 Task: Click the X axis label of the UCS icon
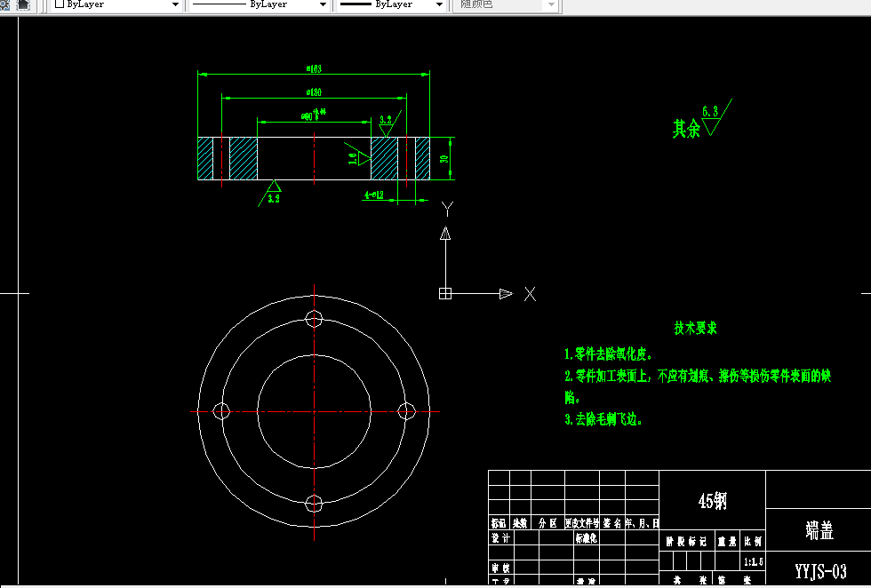tap(530, 294)
